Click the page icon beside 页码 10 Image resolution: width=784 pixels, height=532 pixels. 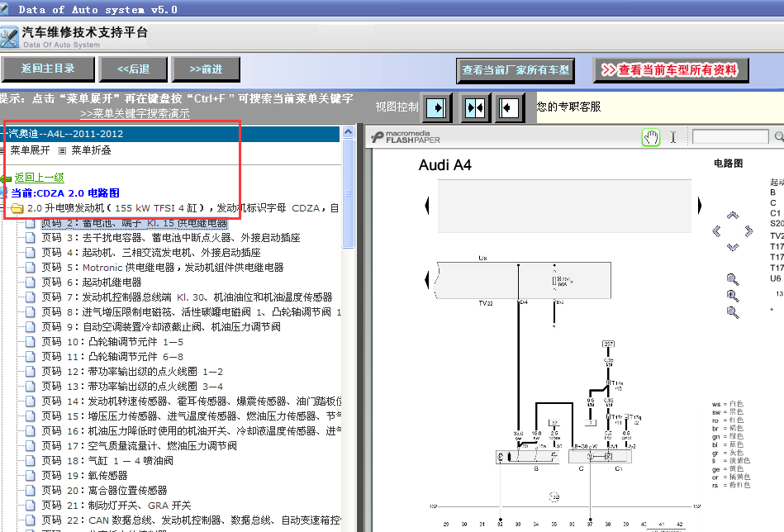tap(31, 341)
